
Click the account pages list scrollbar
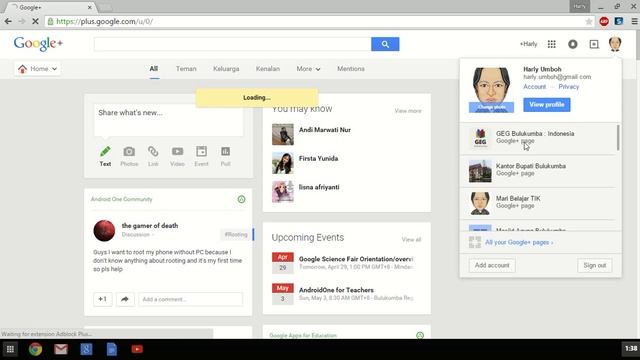(618, 138)
